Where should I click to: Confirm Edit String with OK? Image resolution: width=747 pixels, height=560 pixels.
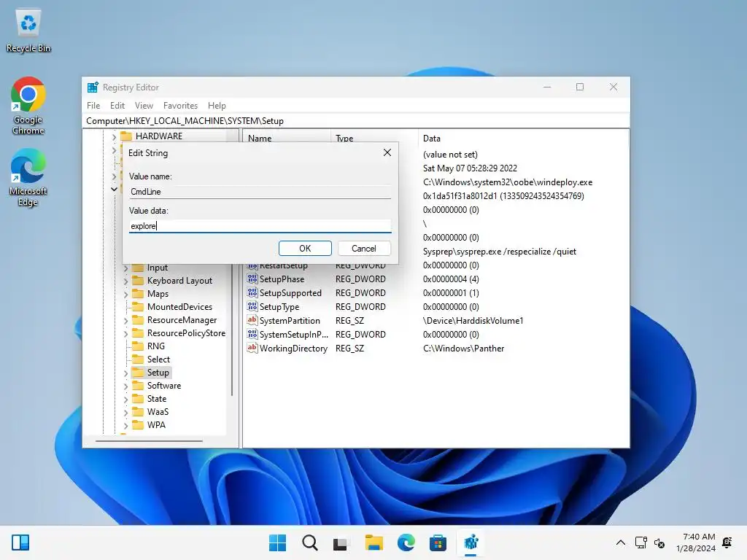pyautogui.click(x=305, y=248)
